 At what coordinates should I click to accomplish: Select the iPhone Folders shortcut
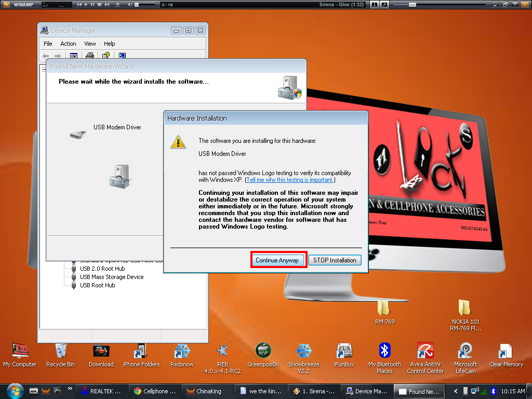(141, 355)
